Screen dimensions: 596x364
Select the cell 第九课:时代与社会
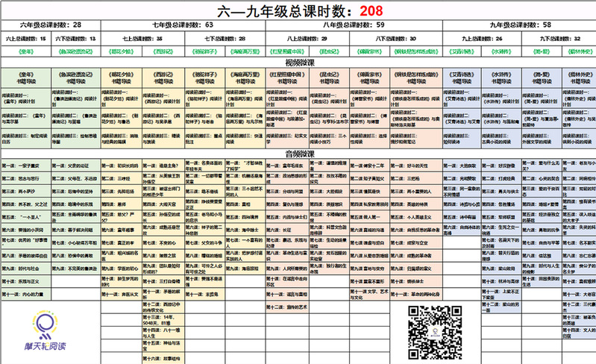click(x=26, y=269)
